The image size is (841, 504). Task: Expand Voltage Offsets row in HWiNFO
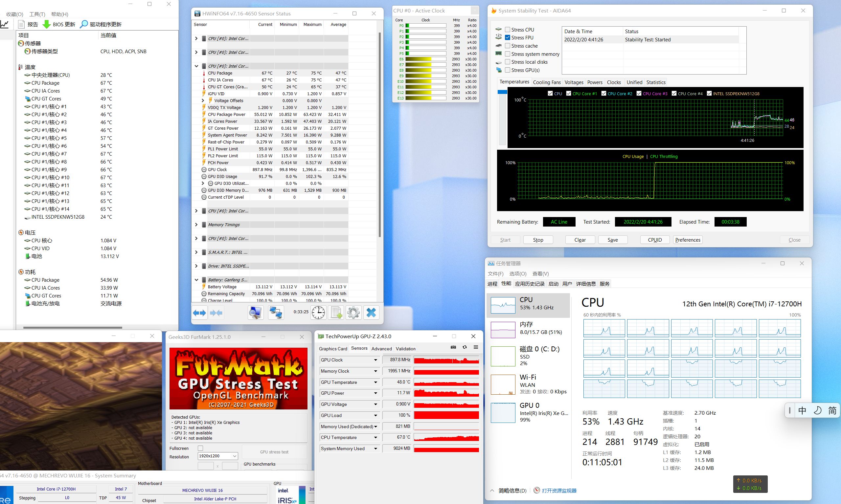click(203, 100)
